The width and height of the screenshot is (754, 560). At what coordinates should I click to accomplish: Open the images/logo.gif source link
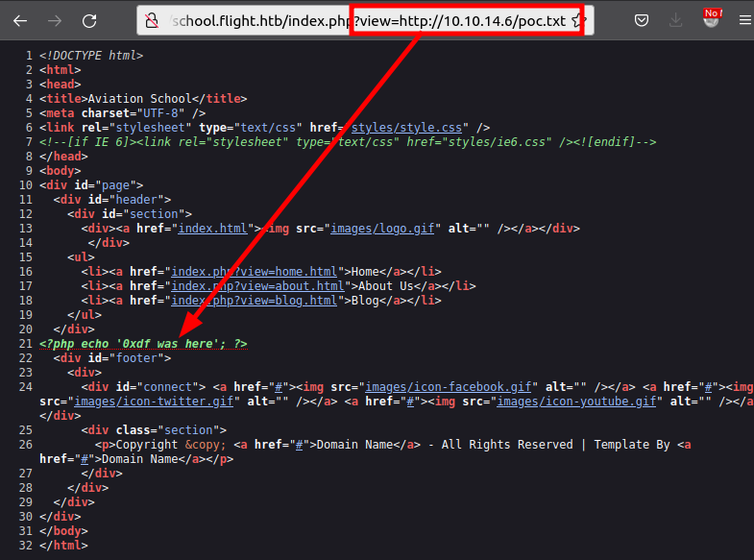[x=384, y=229]
